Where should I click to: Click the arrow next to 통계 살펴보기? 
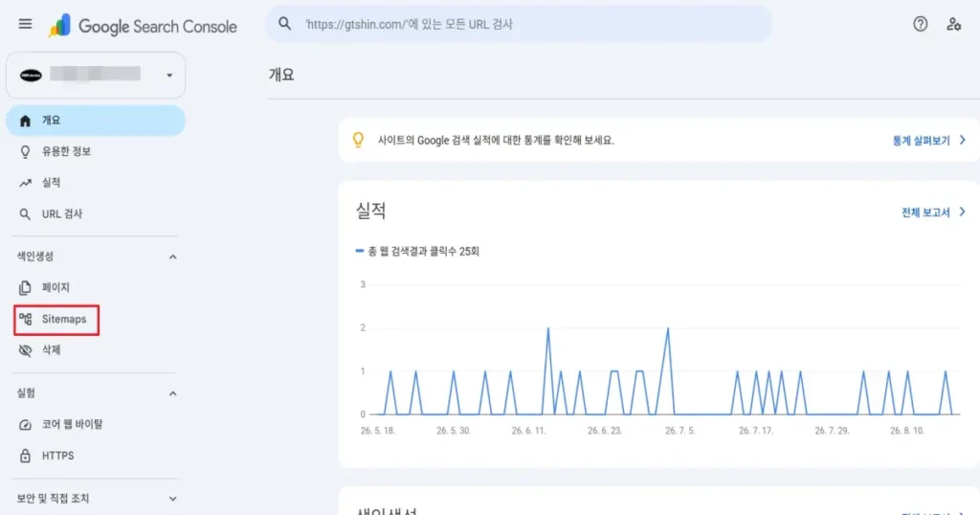click(x=963, y=140)
